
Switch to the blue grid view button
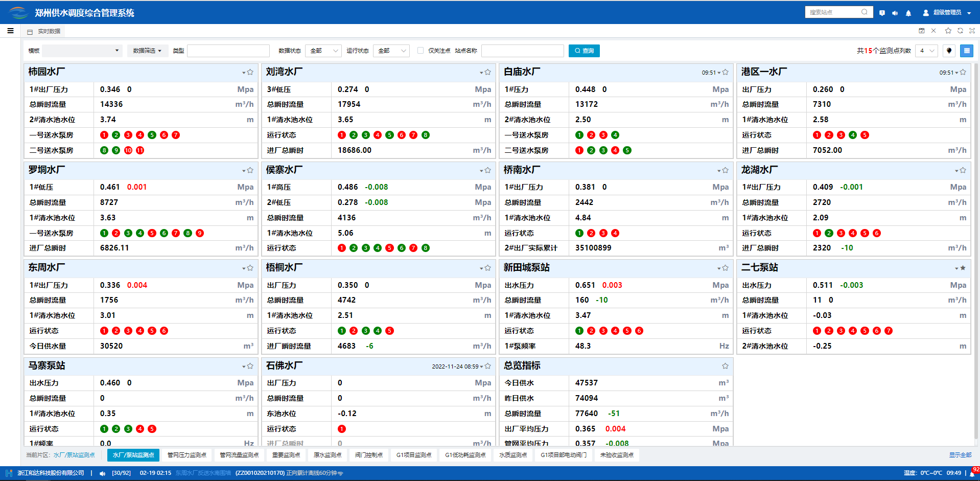[966, 51]
